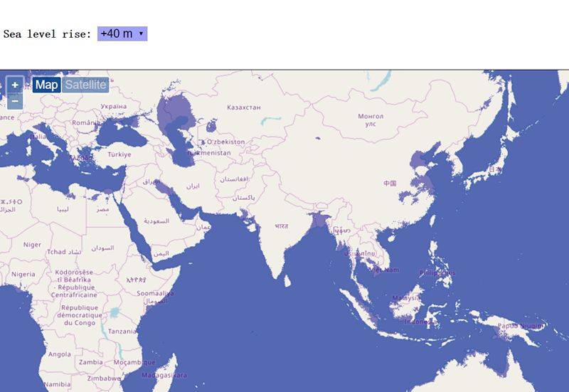Click the Tanzania country label

[123, 331]
